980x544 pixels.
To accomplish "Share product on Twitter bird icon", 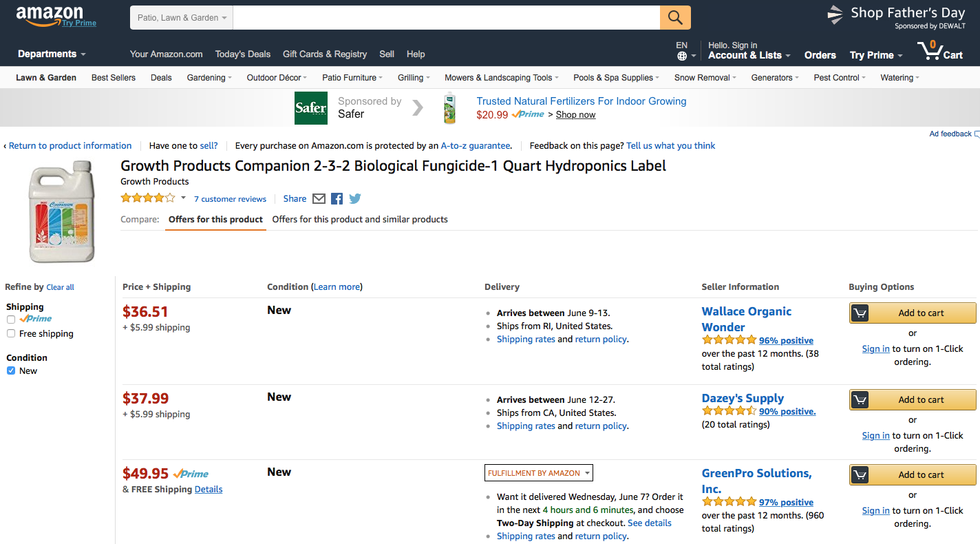I will [x=355, y=199].
